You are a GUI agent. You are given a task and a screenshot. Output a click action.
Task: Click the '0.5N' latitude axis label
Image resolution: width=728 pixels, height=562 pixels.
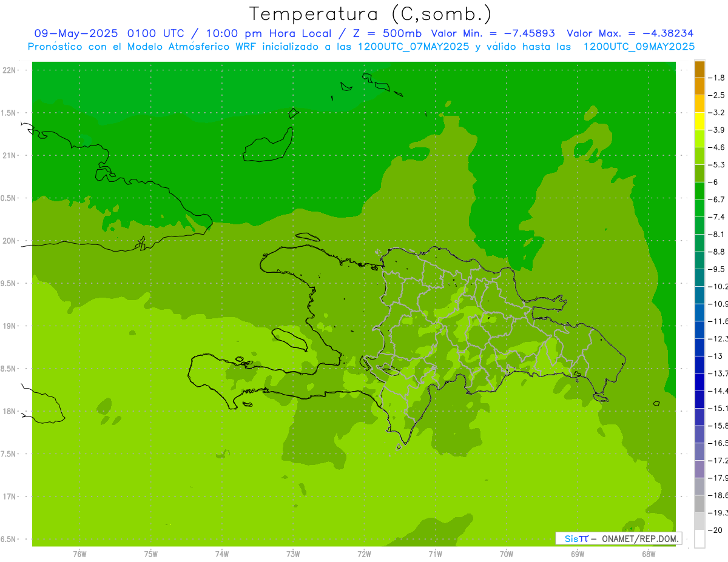pyautogui.click(x=8, y=198)
